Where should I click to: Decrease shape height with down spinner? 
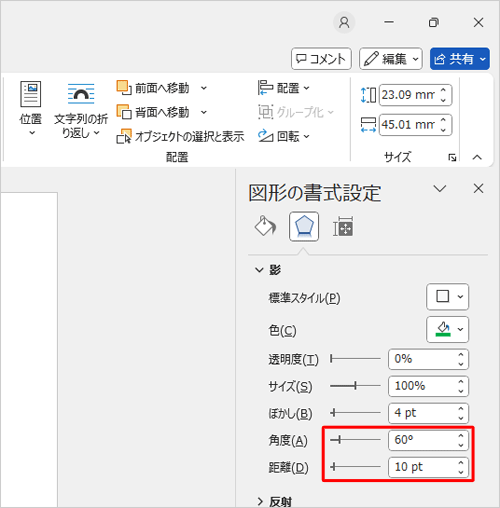click(443, 100)
